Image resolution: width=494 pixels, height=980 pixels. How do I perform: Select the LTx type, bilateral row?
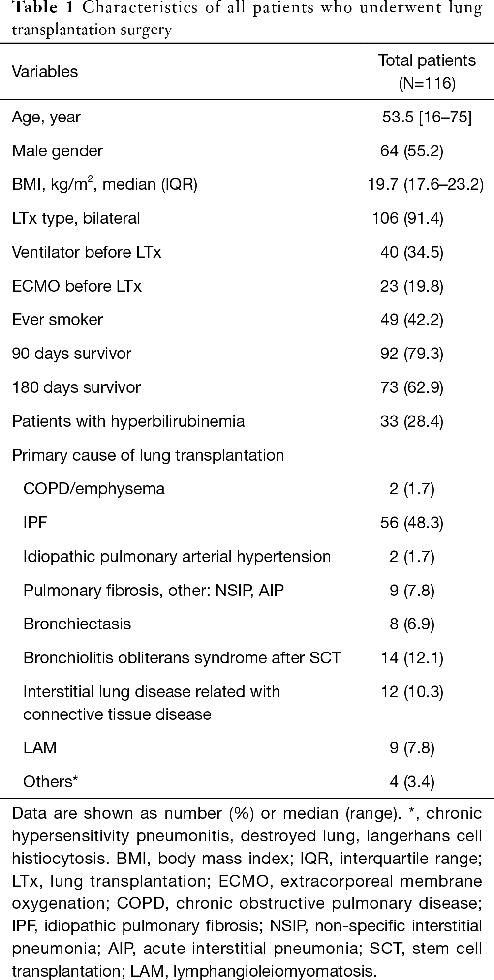247,218
